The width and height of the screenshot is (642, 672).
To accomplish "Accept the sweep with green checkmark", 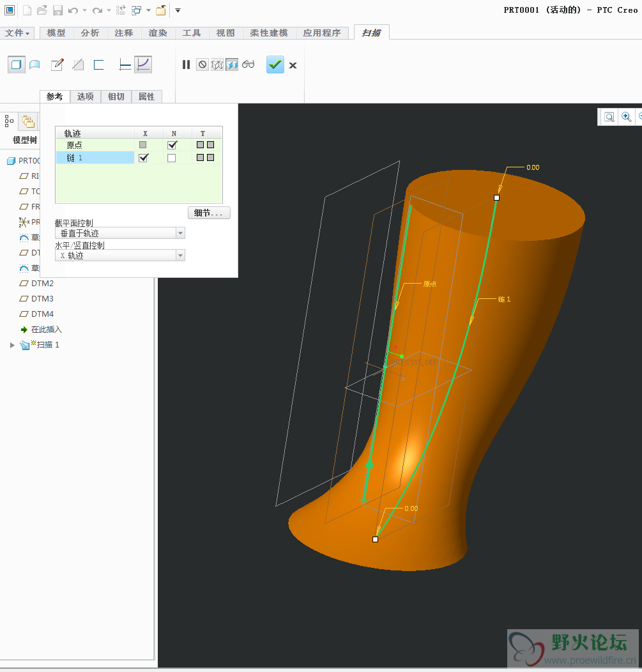I will point(275,65).
